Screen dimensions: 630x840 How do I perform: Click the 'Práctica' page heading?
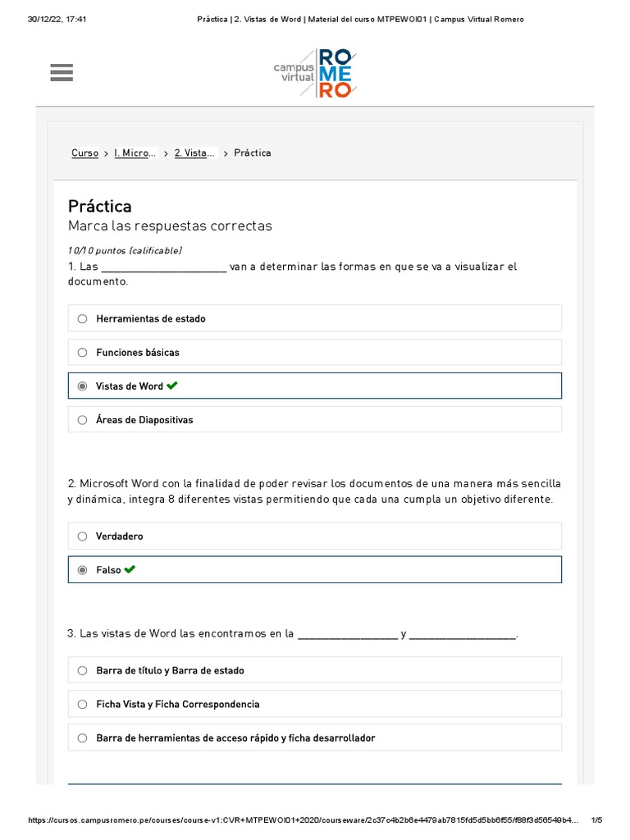[99, 206]
